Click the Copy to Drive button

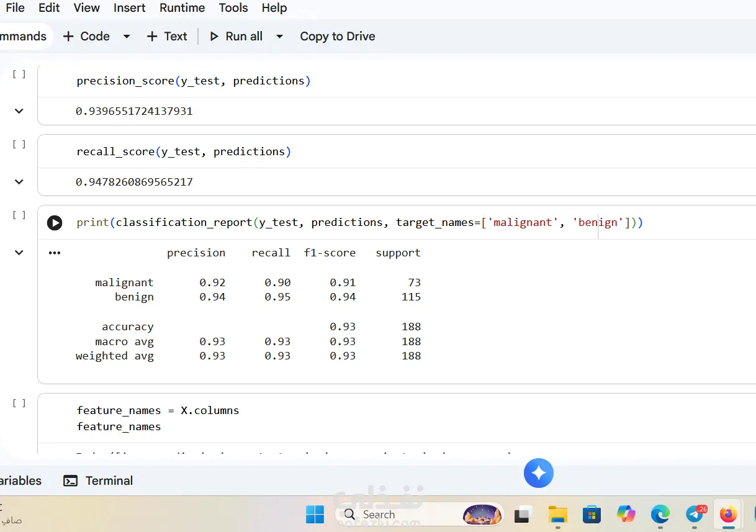click(x=337, y=36)
